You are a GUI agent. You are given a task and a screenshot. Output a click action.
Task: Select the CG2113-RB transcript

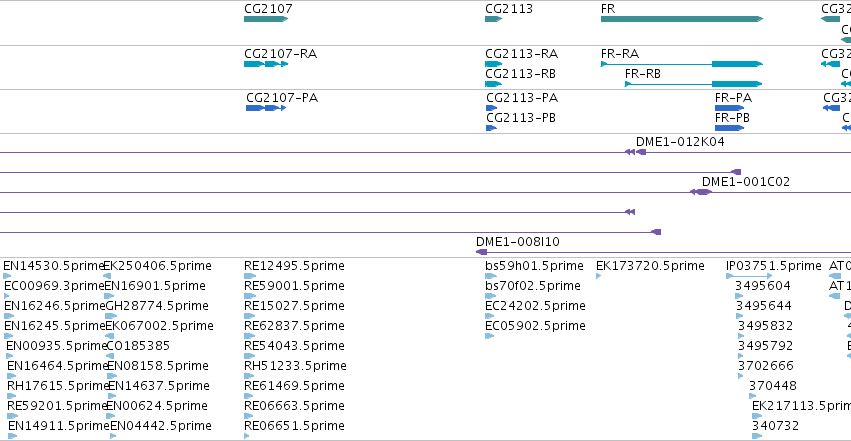coord(493,84)
